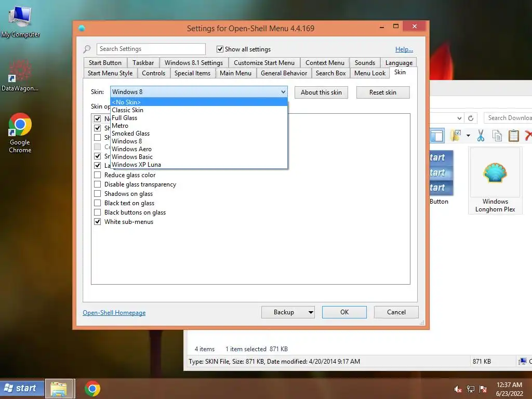Viewport: 532px width, 399px height.
Task: Select Windows 8 in the skin list
Action: click(199, 141)
